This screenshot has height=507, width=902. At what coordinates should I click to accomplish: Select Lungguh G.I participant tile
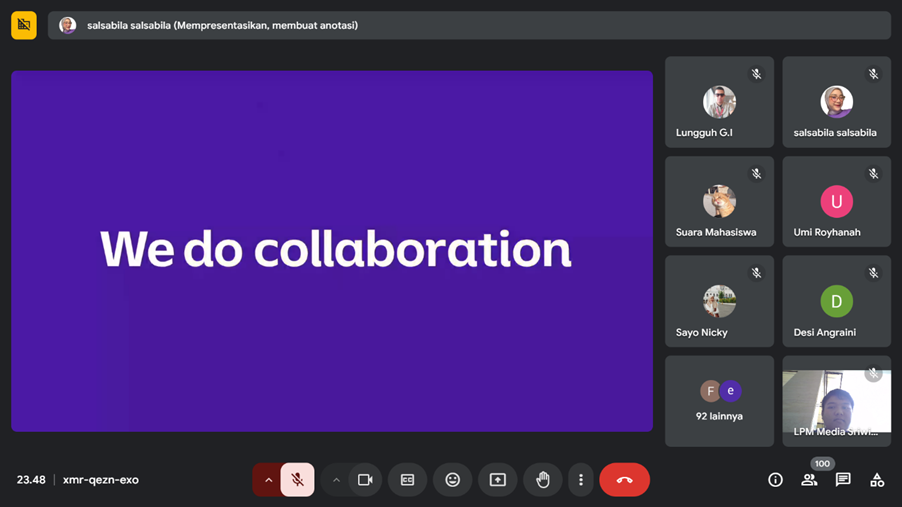[719, 102]
